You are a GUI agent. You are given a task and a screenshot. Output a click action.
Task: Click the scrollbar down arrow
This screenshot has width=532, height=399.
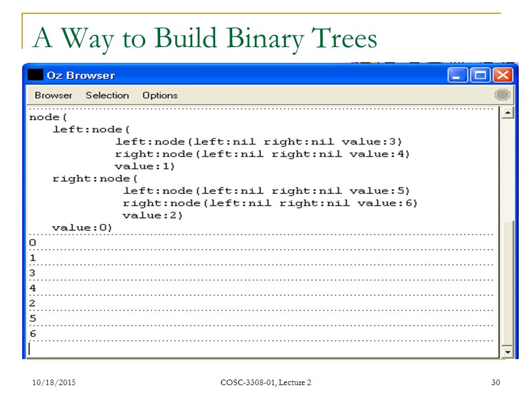tap(508, 352)
